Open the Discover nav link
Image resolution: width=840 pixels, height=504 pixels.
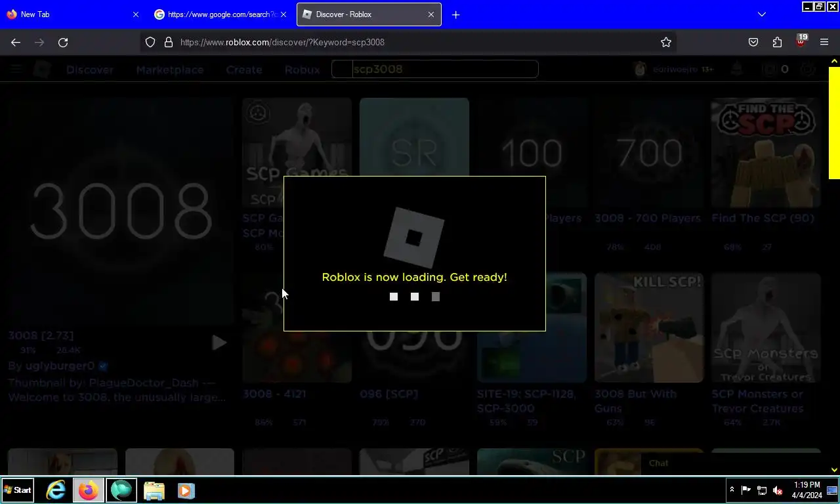pos(90,70)
